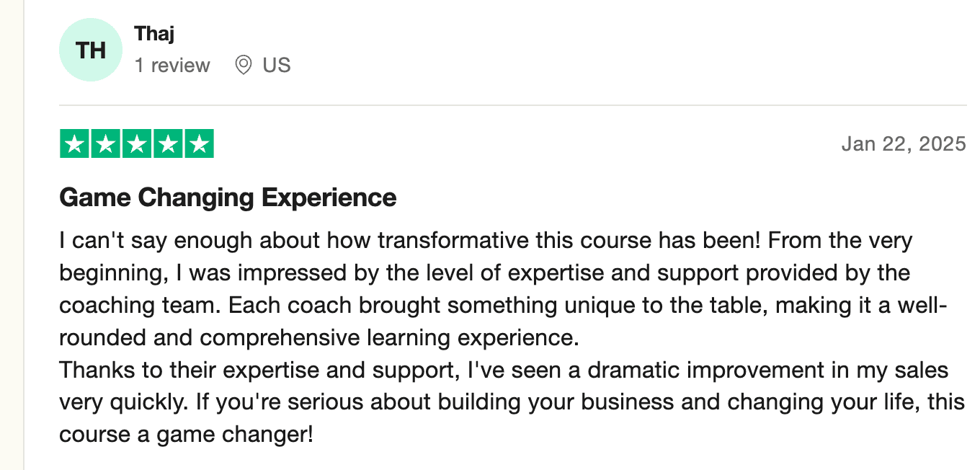Open the "Game Changing Experience" review title
This screenshot has height=470, width=980.
(228, 198)
